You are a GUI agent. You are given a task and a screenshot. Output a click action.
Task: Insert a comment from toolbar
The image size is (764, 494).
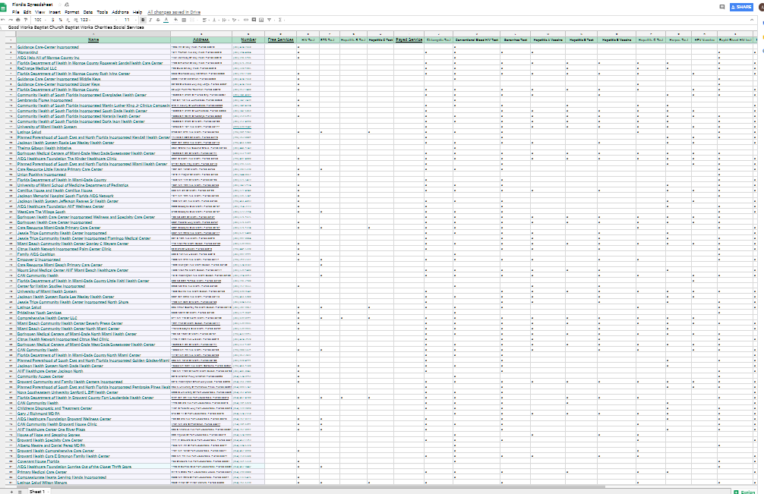pyautogui.click(x=254, y=20)
